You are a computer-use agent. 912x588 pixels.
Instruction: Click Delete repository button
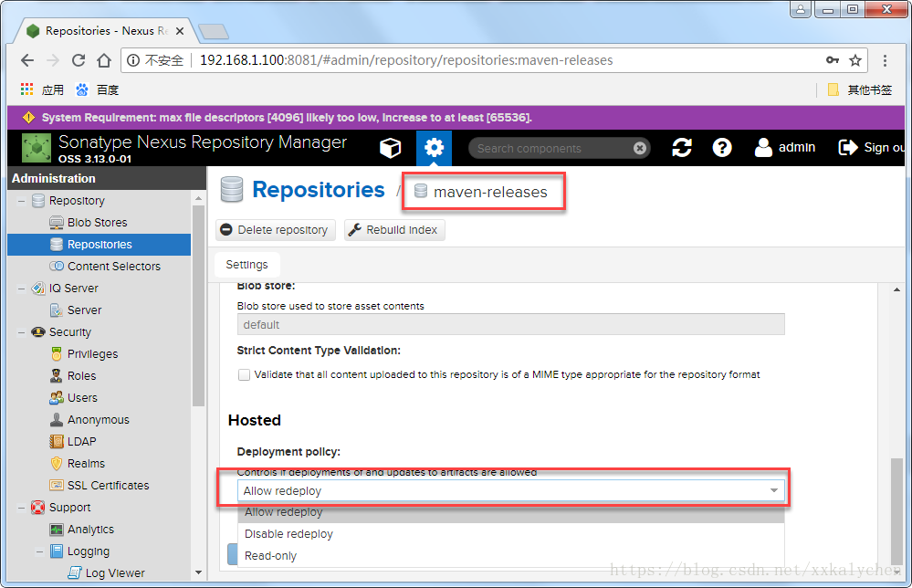pos(275,230)
